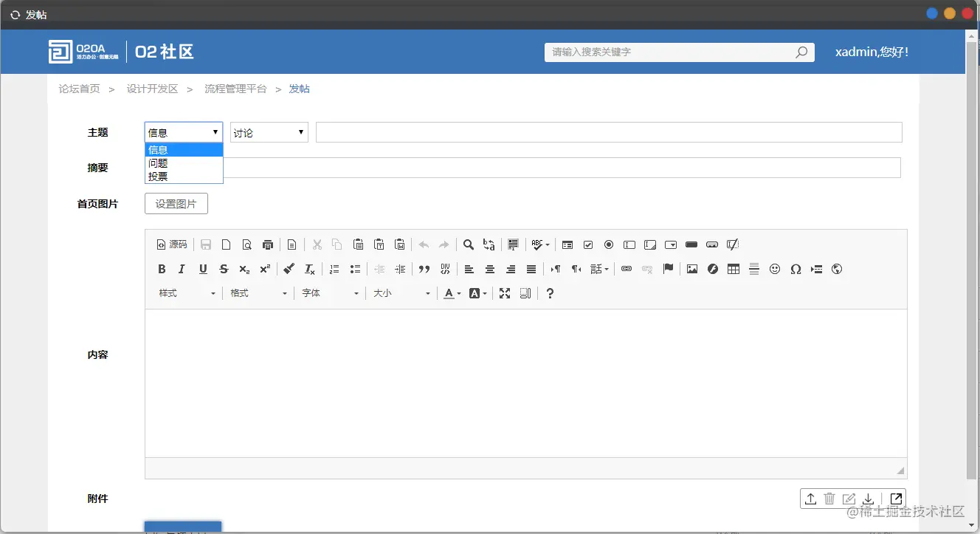Viewport: 980px width, 534px height.
Task: Open the 讨论 dropdown
Action: (x=269, y=131)
